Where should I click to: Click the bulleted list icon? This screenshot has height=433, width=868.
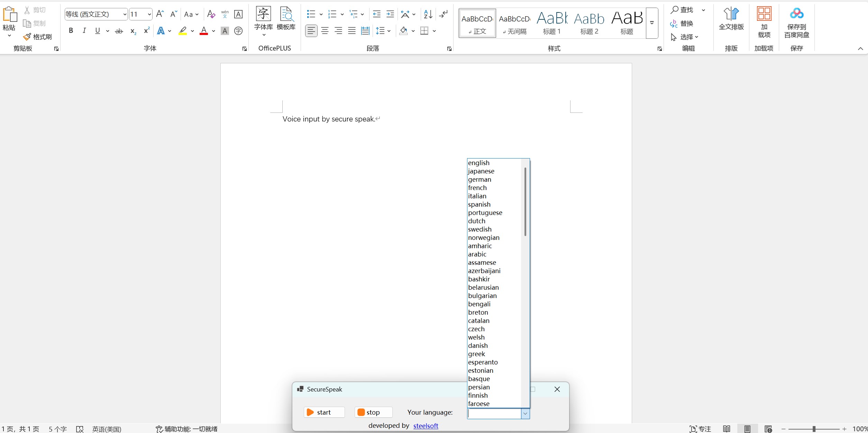311,14
